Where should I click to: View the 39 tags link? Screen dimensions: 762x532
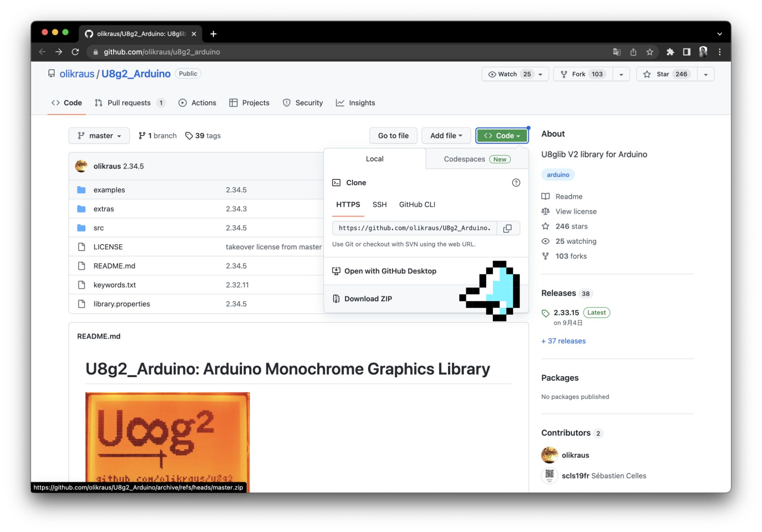(203, 136)
